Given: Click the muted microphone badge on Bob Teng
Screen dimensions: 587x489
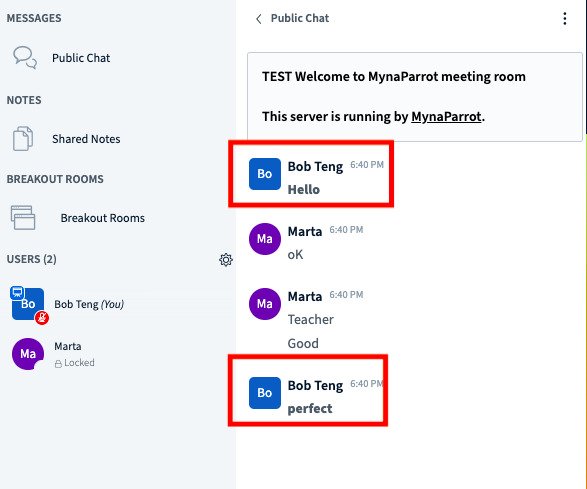Looking at the screenshot, I should [x=42, y=318].
